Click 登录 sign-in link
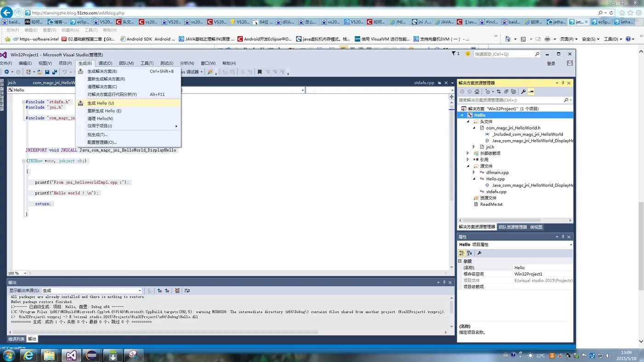The height and width of the screenshot is (362, 644). (551, 63)
